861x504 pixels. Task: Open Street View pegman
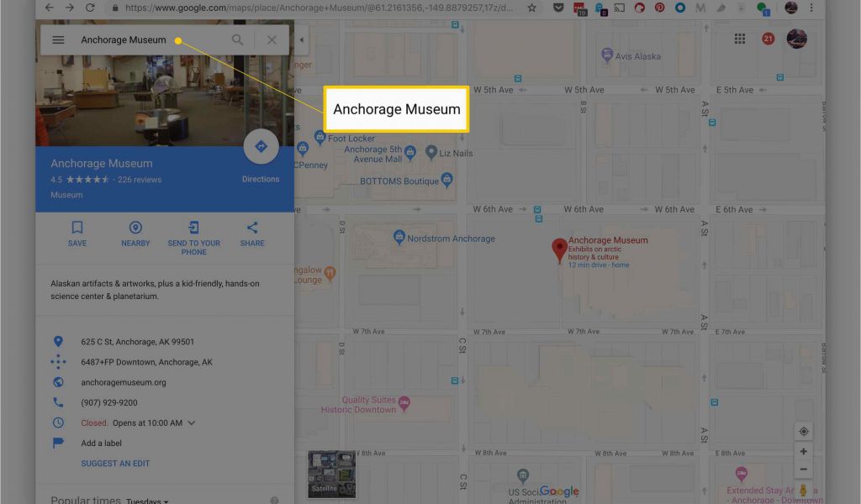pos(803,490)
